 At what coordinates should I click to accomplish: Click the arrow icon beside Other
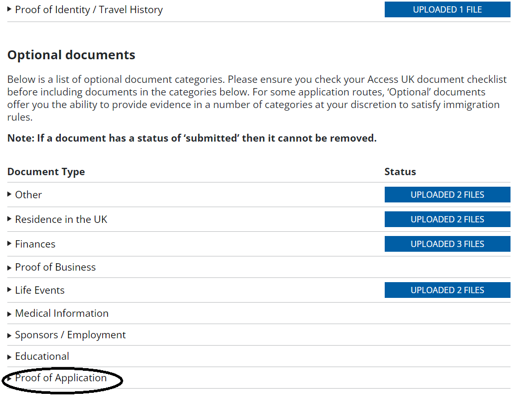click(9, 195)
